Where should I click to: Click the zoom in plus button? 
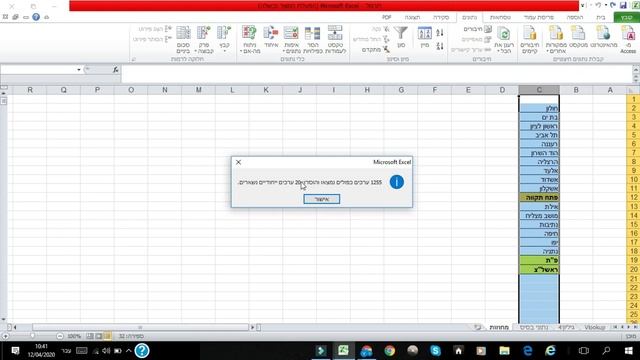click(5, 336)
